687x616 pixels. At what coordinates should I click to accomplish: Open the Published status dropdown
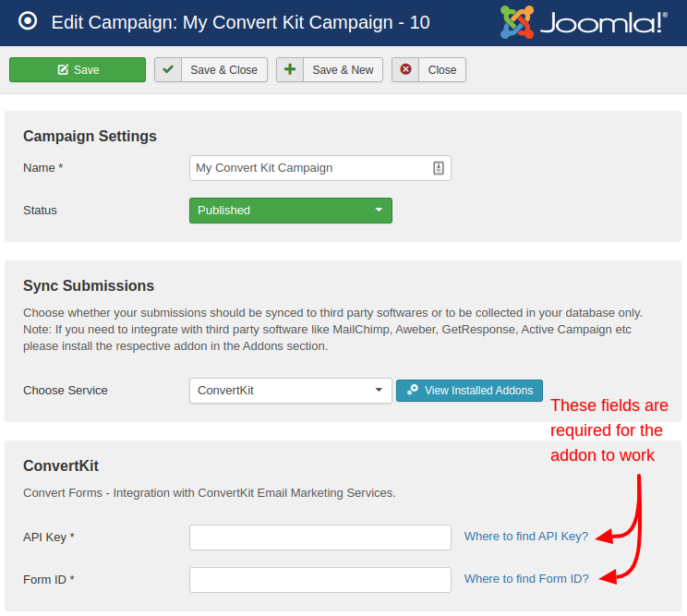coord(291,211)
